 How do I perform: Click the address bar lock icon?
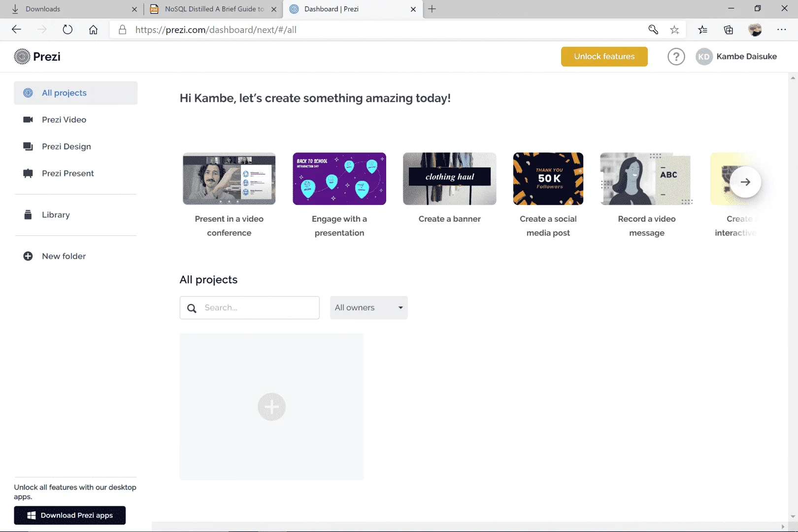coord(123,30)
